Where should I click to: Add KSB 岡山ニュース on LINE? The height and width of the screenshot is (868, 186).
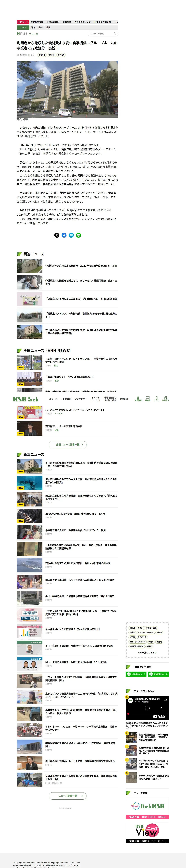[x=136, y=674]
